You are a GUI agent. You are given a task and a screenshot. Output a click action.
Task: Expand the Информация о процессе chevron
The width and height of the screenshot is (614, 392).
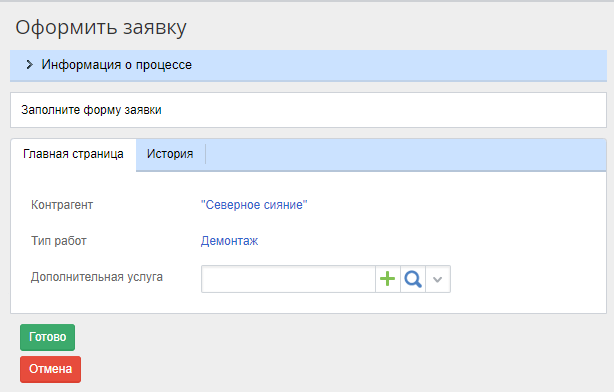click(29, 65)
